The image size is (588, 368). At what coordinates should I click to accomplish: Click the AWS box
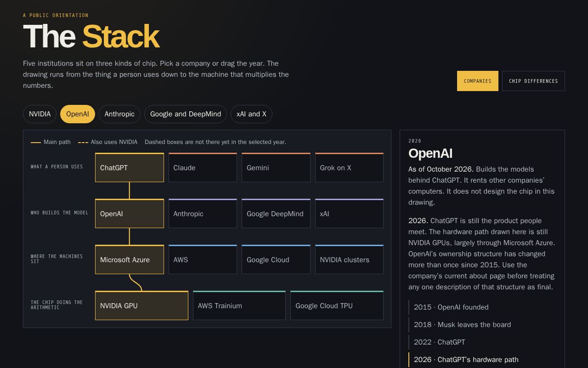pyautogui.click(x=203, y=259)
